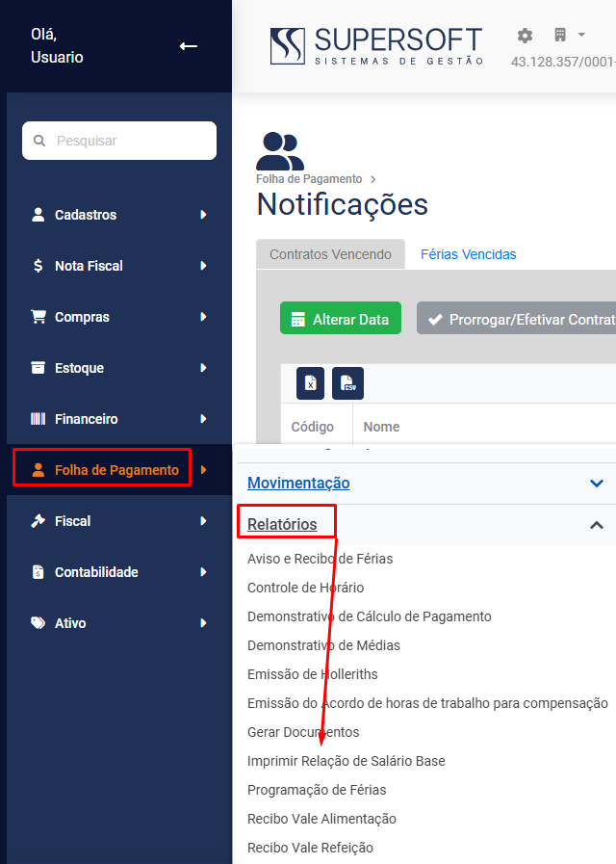Click the Compras shopping cart icon
This screenshot has width=616, height=864.
click(38, 317)
